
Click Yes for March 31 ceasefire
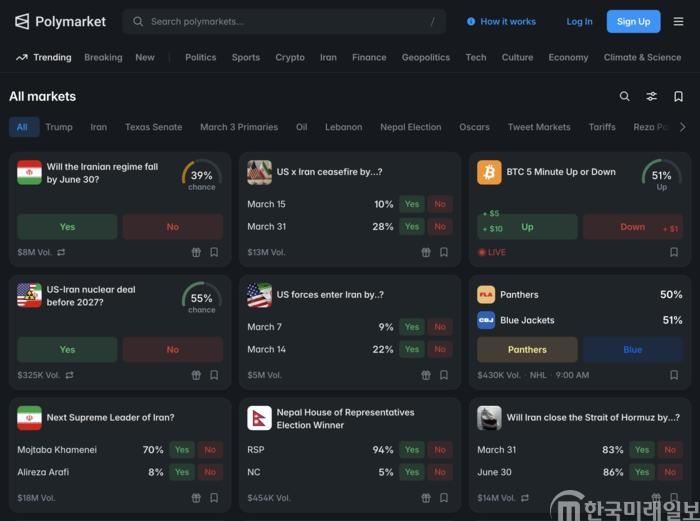412,226
